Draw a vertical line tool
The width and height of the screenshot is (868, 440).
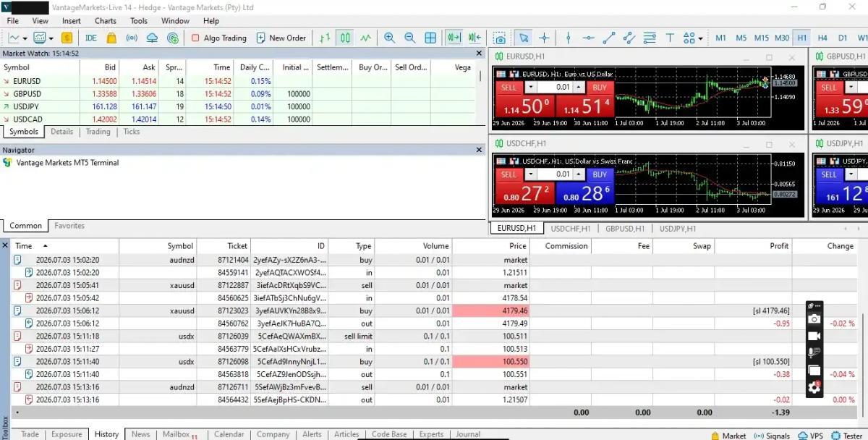tap(569, 38)
